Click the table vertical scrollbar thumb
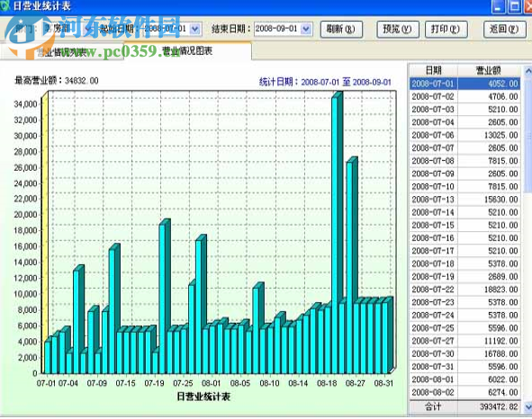The width and height of the screenshot is (532, 419). pos(527,136)
